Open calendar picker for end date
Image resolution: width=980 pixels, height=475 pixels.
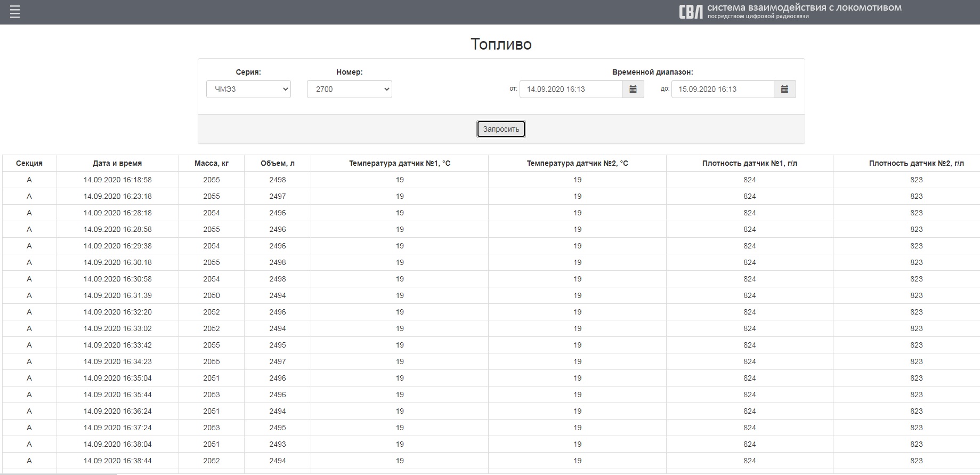[784, 89]
